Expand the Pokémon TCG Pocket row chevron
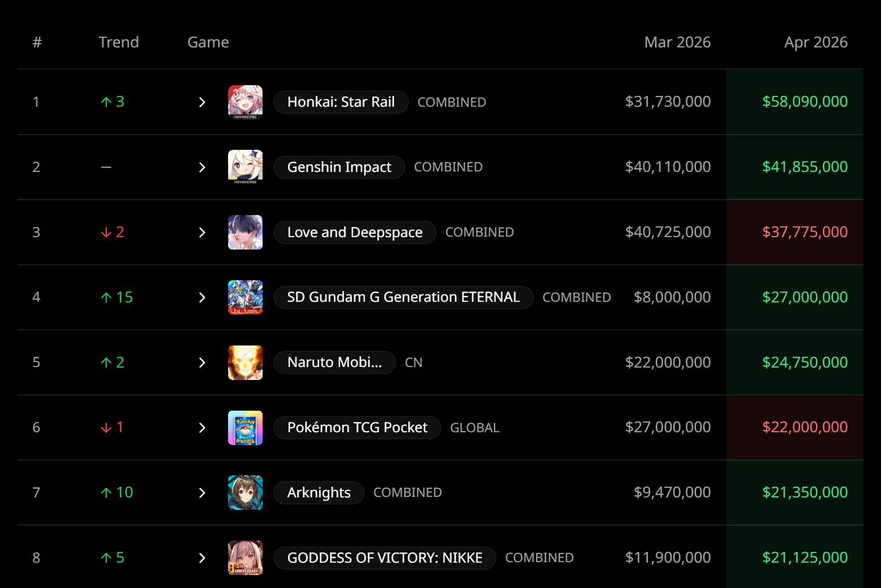881x588 pixels. coord(202,428)
